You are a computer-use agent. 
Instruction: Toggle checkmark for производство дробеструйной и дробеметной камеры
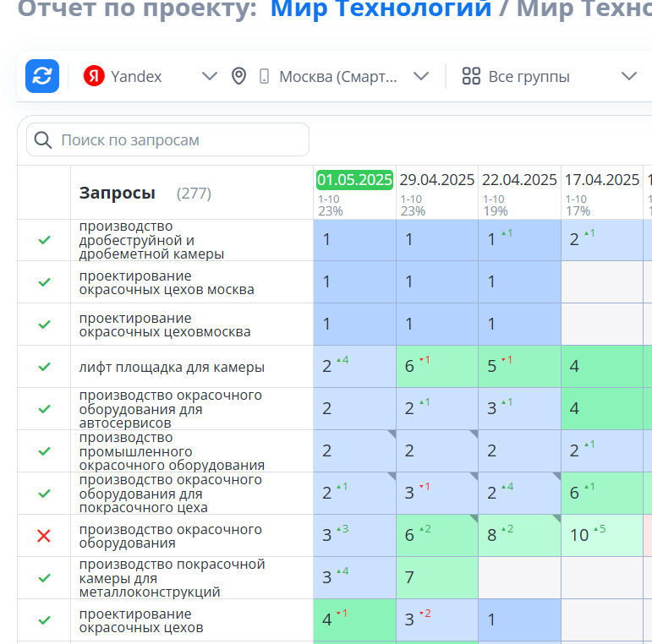point(45,240)
